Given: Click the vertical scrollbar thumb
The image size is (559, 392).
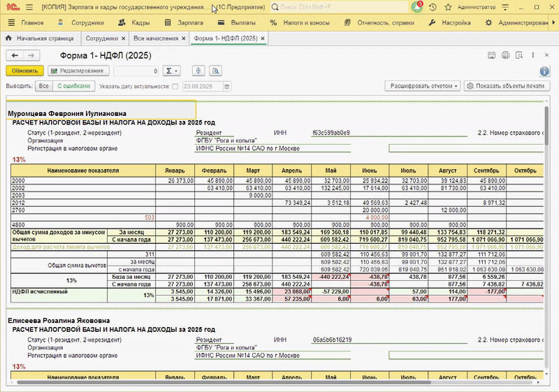Looking at the screenshot, I should click(546, 126).
